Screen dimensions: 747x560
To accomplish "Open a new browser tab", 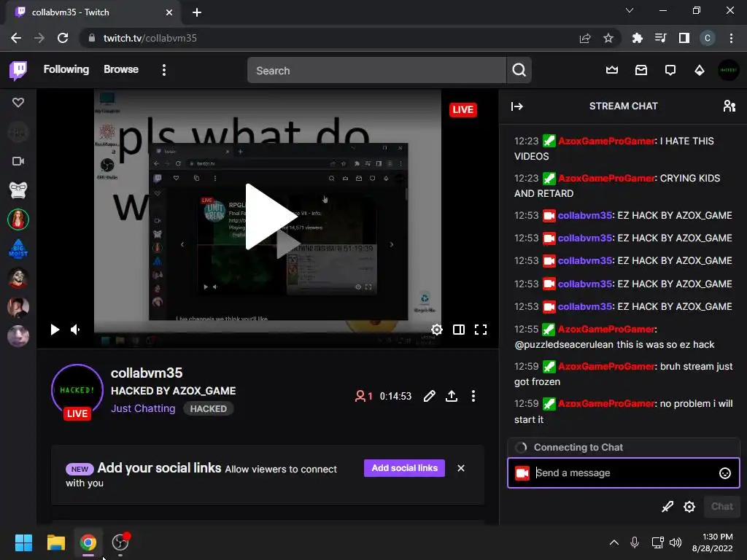I will (x=197, y=12).
